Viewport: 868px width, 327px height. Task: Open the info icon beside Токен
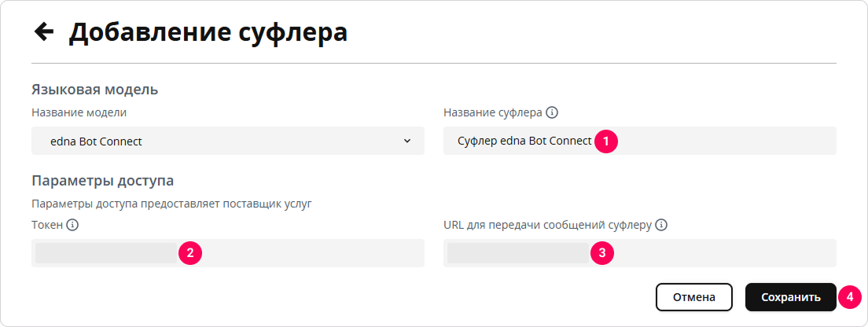click(x=72, y=225)
